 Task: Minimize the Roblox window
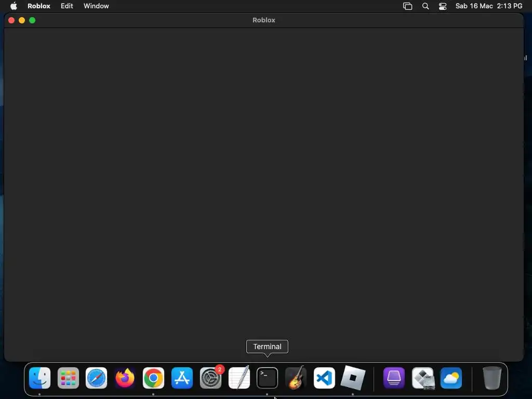[x=22, y=20]
